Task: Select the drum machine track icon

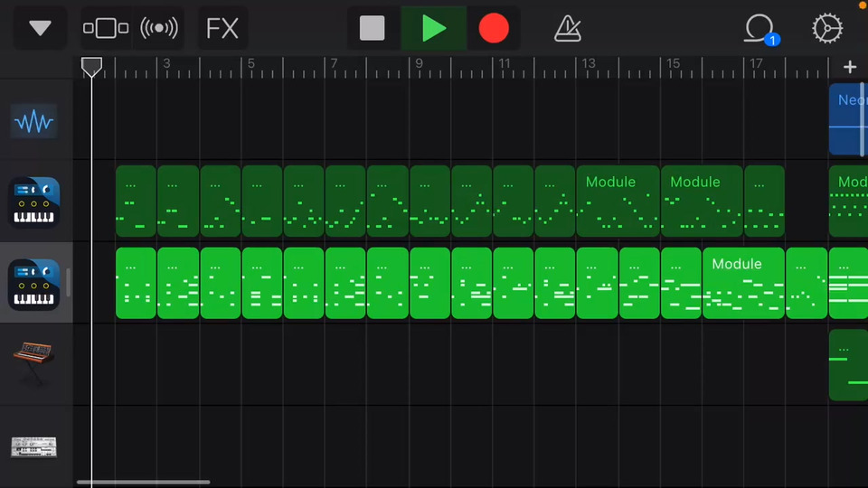Action: coord(33,446)
